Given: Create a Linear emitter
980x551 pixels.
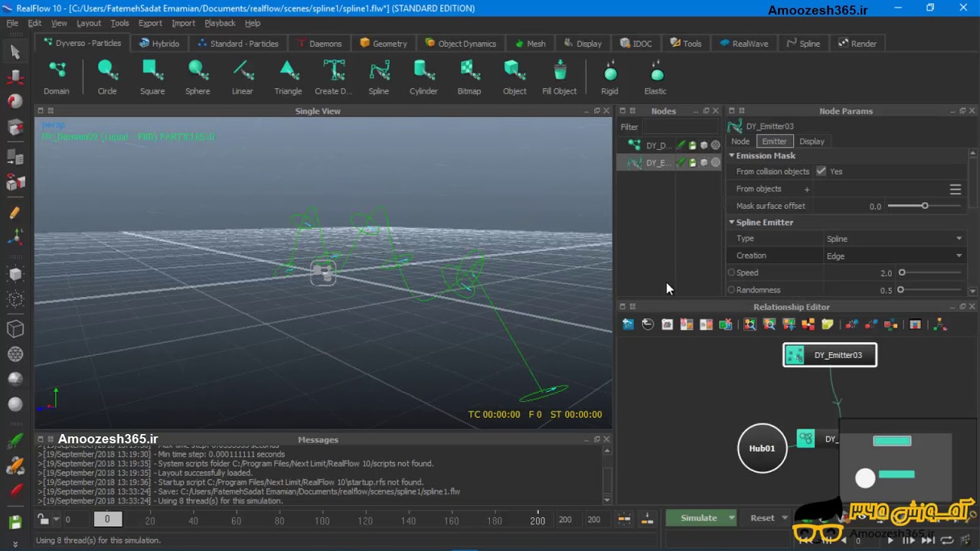Looking at the screenshot, I should tap(243, 77).
